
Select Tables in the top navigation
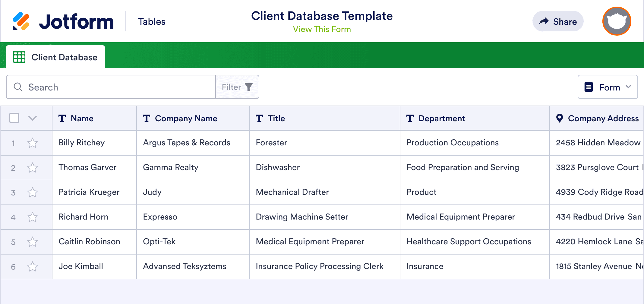tap(152, 21)
